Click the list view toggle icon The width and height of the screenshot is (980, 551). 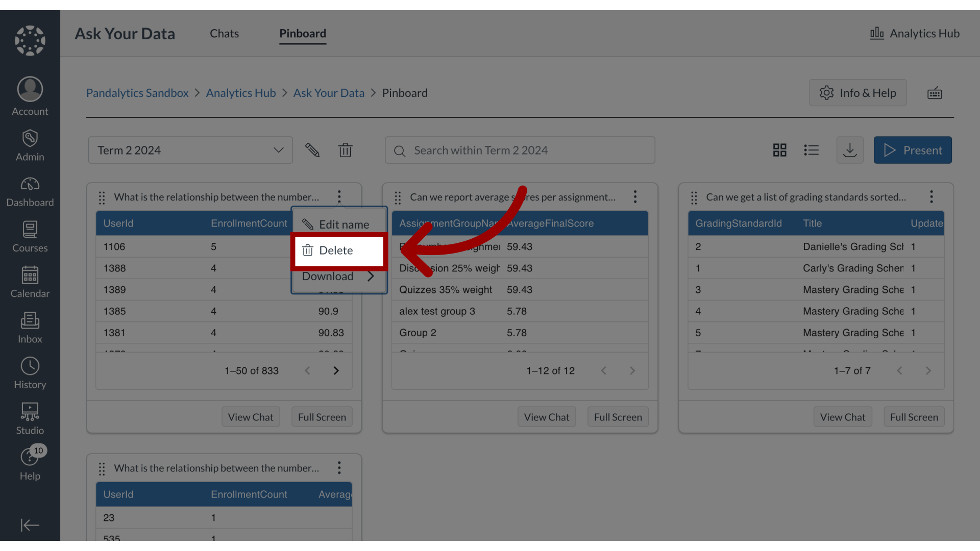pos(812,149)
